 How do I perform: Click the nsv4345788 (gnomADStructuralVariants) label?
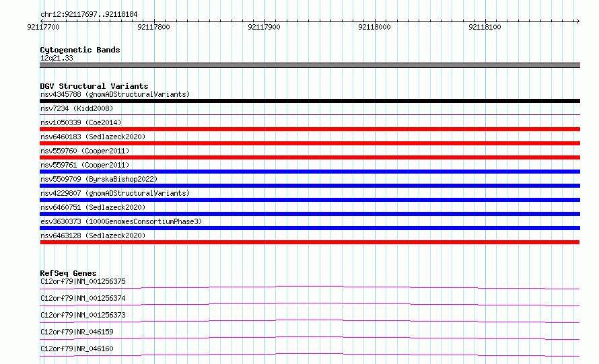[x=115, y=94]
